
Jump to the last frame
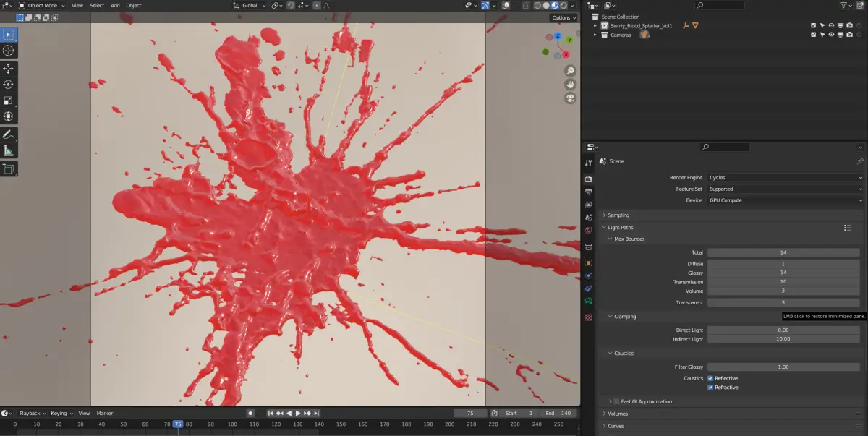click(x=315, y=413)
